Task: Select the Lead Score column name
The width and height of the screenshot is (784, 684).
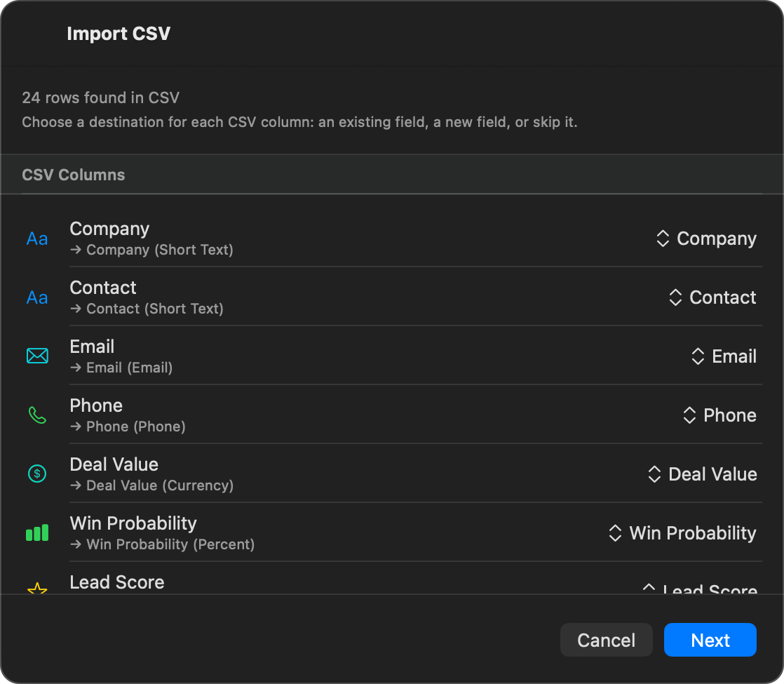Action: click(x=117, y=582)
